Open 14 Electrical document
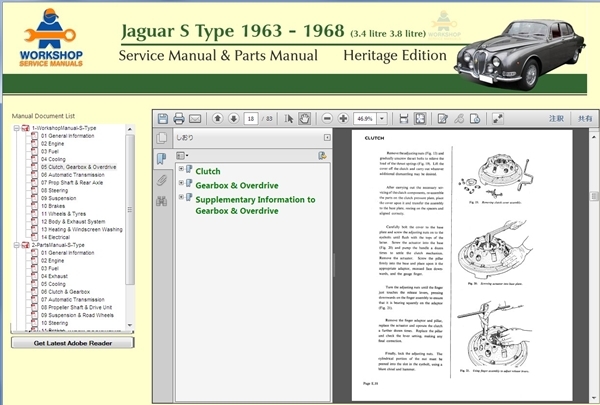 55,237
